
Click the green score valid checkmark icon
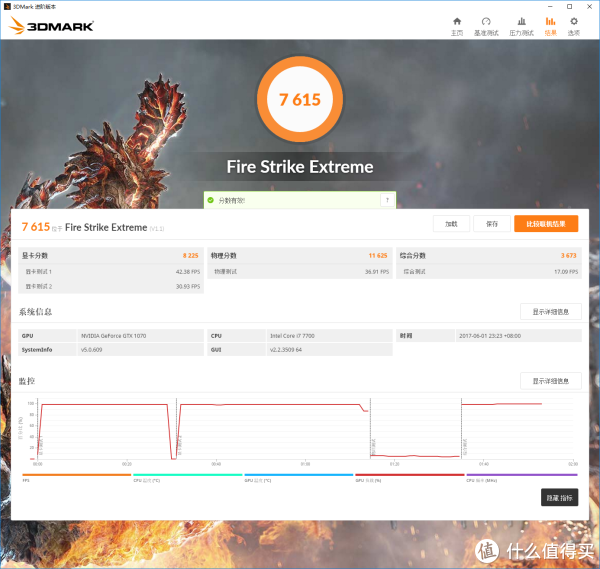pyautogui.click(x=211, y=200)
